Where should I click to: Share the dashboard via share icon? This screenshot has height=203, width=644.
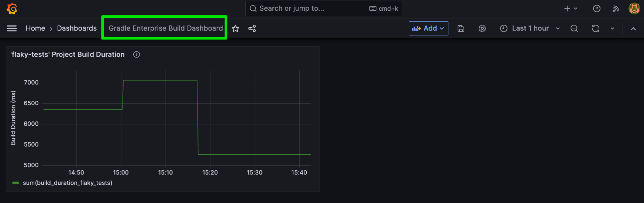tap(252, 28)
